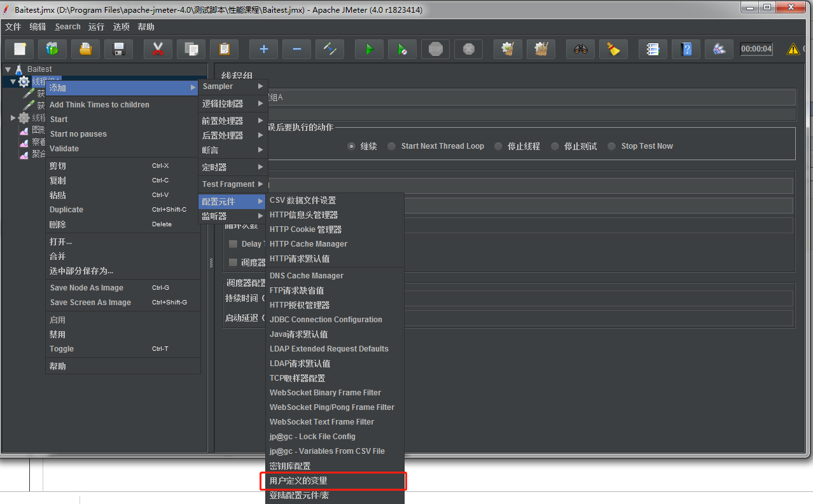This screenshot has width=813, height=504.
Task: Select the 停止线程 radio button
Action: (x=499, y=146)
